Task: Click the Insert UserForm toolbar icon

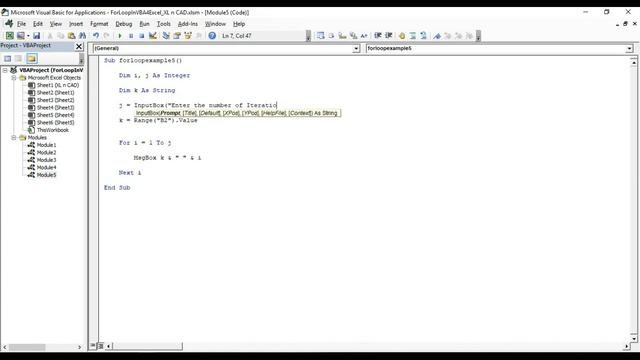Action: point(20,36)
